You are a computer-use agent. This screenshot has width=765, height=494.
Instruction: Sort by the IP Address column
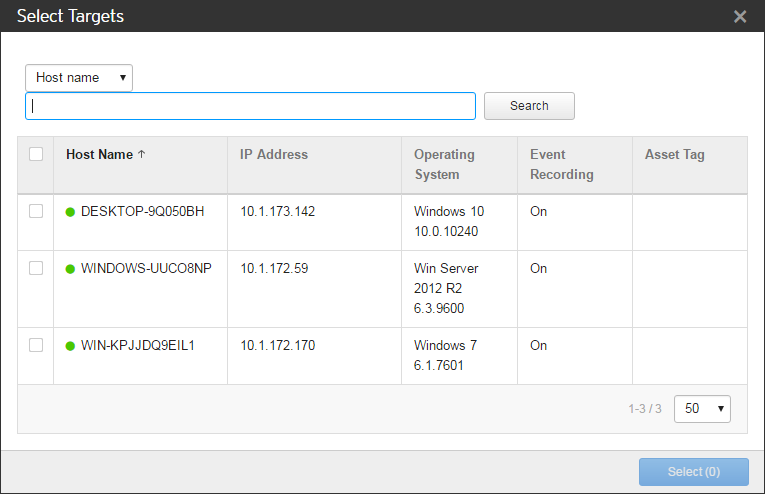pos(274,155)
